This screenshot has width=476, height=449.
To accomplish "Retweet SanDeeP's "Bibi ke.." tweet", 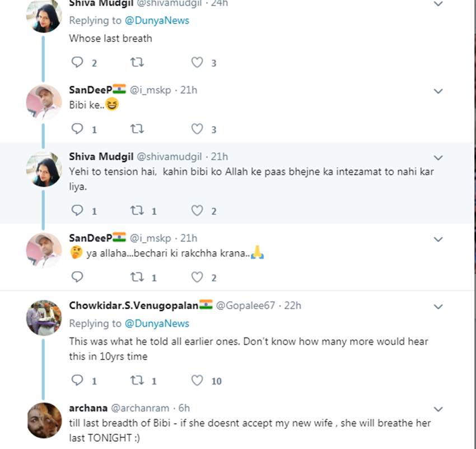I will coord(137,129).
